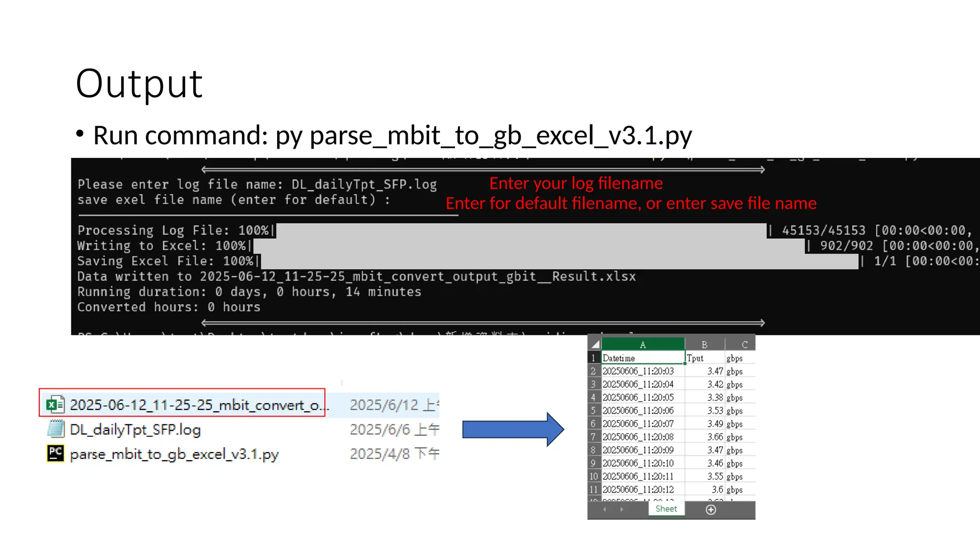Image resolution: width=980 pixels, height=551 pixels.
Task: Click the Tput value 3.55
Action: (x=705, y=476)
